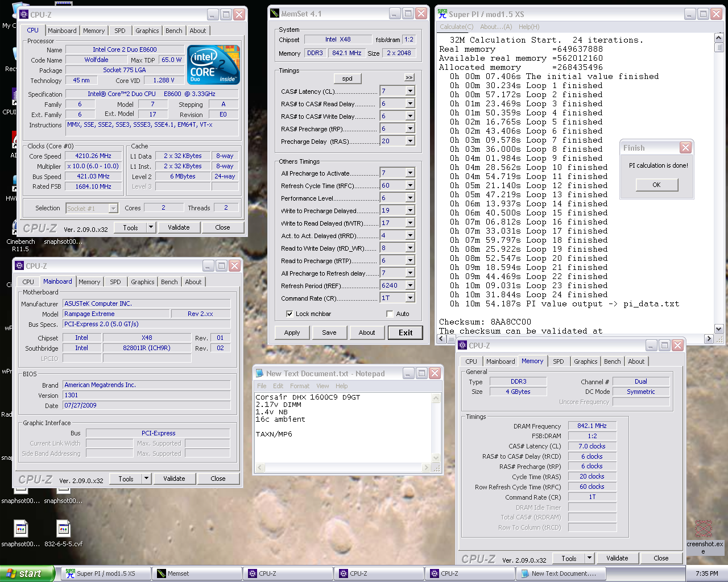Click the DRAM Frequency value 842.1 MHz in CPU-Z Memory
This screenshot has width=728, height=582.
pyautogui.click(x=592, y=426)
